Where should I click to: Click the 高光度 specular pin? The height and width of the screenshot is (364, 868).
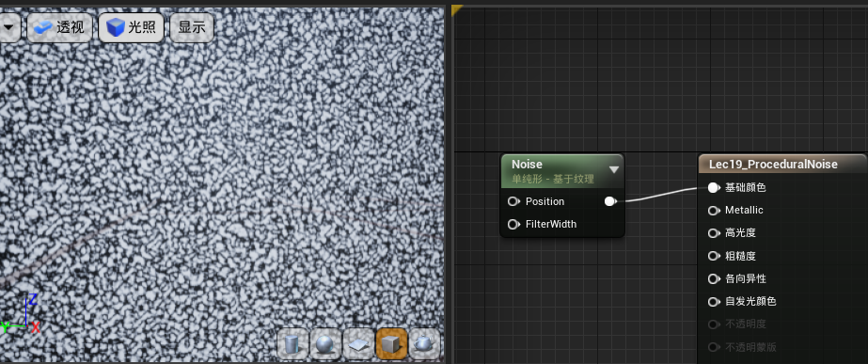pyautogui.click(x=714, y=233)
